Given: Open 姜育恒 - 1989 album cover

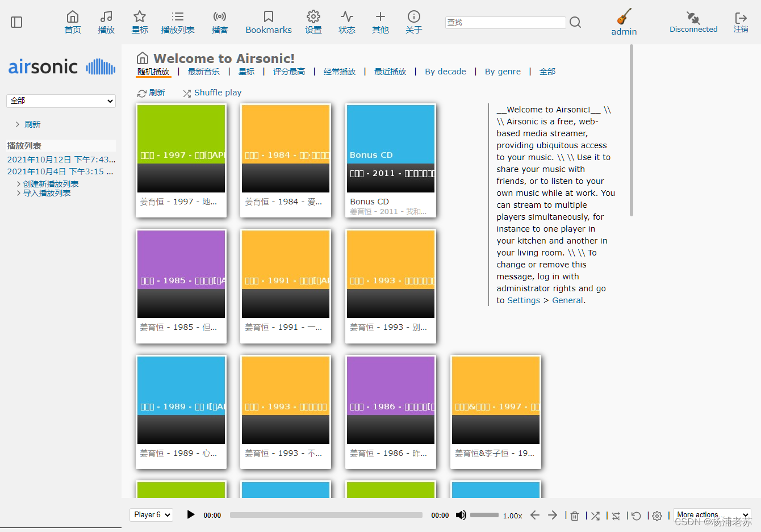Looking at the screenshot, I should click(x=181, y=400).
